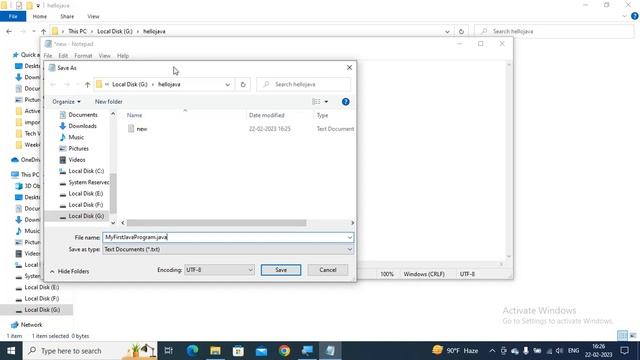
Task: Click File Explorer's help icon
Action: pyautogui.click(x=634, y=16)
